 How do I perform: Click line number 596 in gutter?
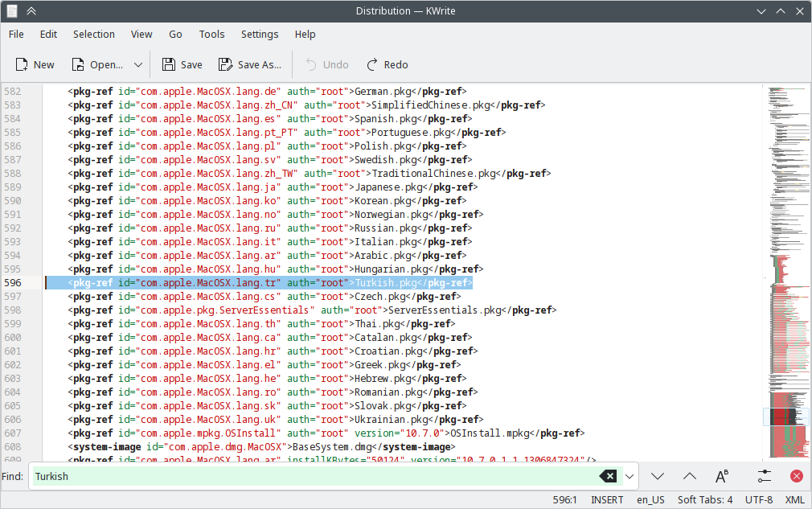coord(13,283)
